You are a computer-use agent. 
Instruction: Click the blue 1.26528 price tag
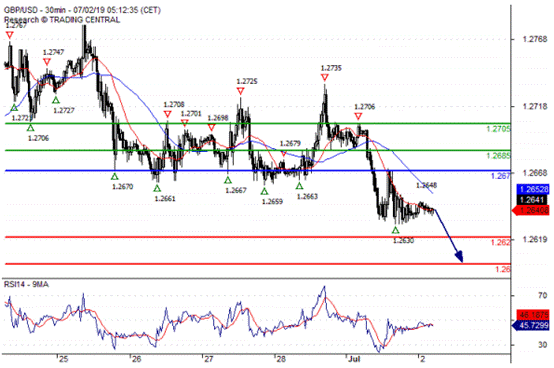(x=533, y=189)
